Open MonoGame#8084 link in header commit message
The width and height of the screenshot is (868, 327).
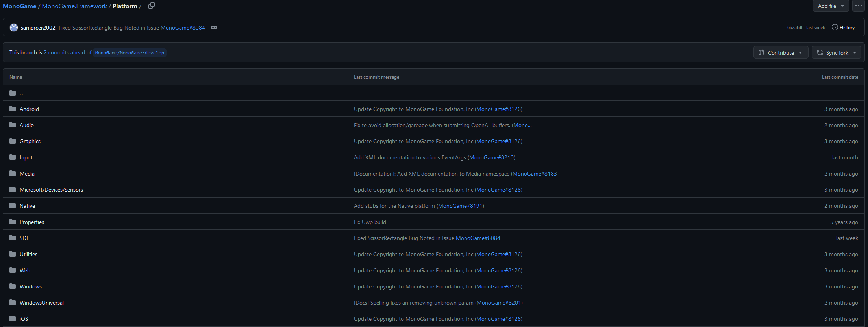click(x=183, y=28)
